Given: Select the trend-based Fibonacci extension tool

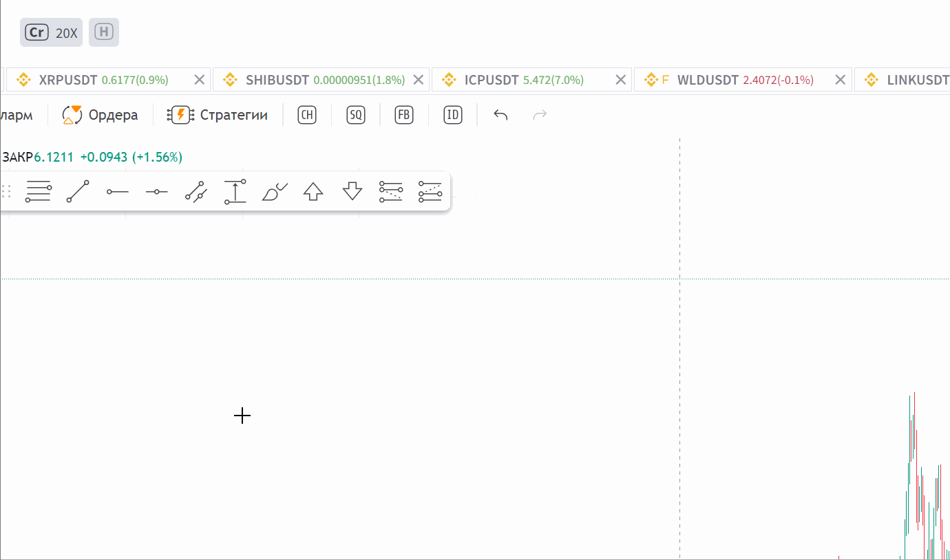Looking at the screenshot, I should [391, 191].
